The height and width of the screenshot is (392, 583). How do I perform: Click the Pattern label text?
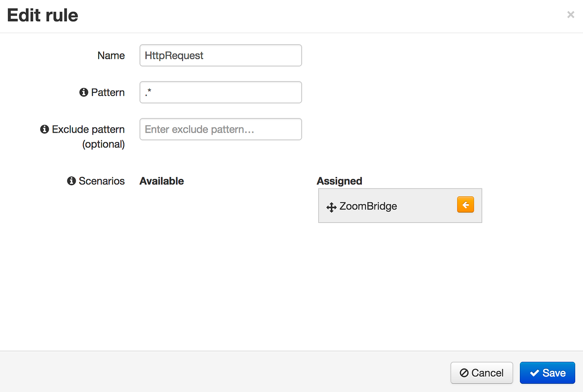108,92
